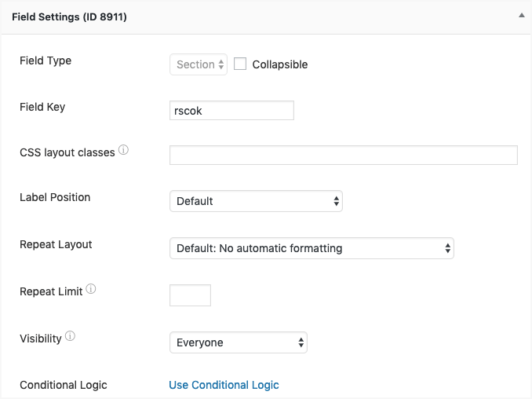532x399 pixels.
Task: Click the Repeat Layout label
Action: point(56,244)
